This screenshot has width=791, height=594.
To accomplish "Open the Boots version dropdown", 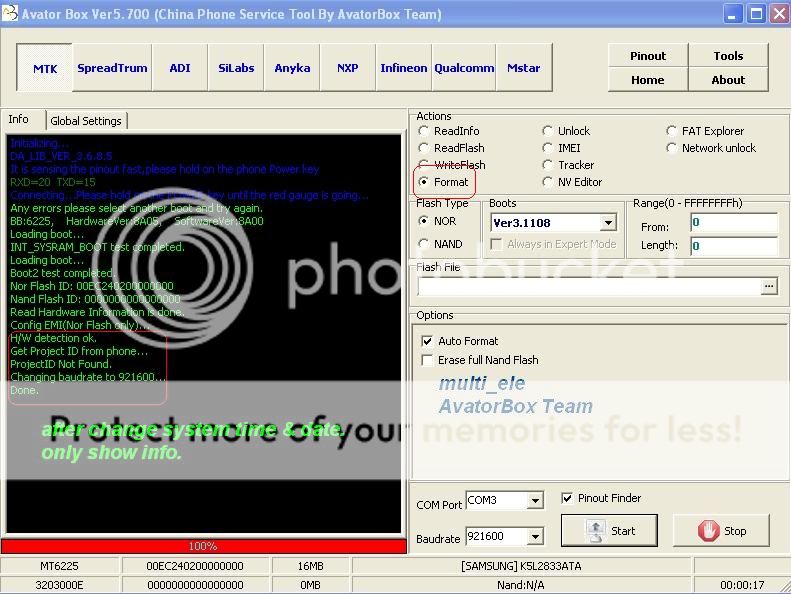I will coord(608,223).
